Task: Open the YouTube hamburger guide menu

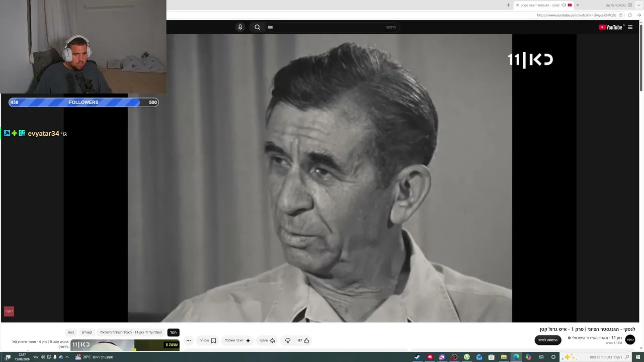Action: tap(630, 27)
